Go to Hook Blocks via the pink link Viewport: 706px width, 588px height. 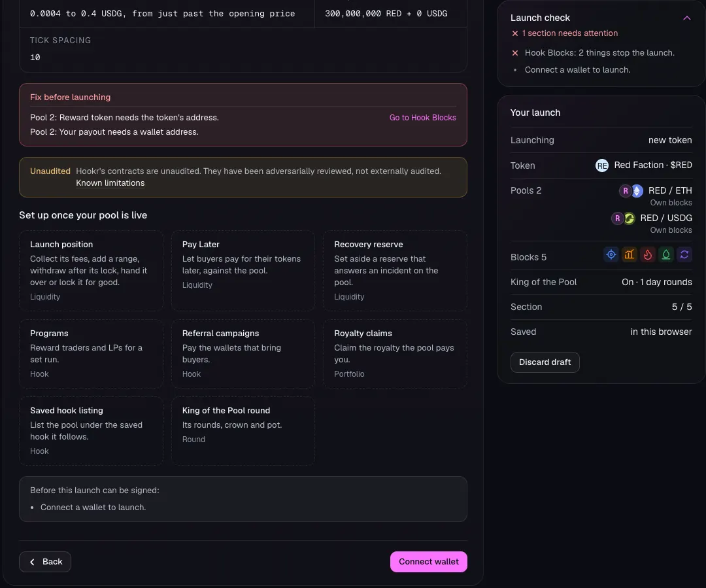(x=422, y=118)
